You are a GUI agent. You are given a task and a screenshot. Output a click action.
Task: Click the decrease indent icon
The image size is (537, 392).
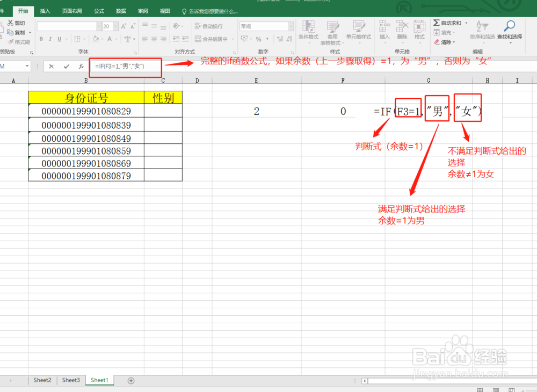click(176, 39)
